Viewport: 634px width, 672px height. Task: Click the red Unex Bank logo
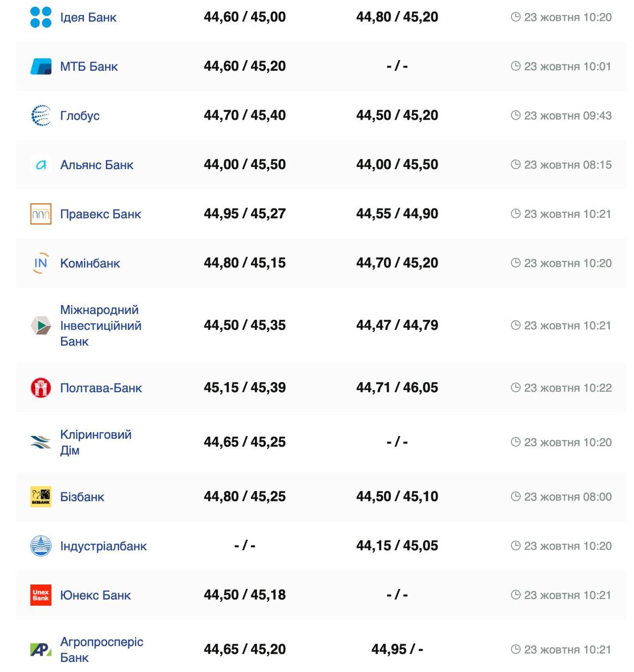41,595
